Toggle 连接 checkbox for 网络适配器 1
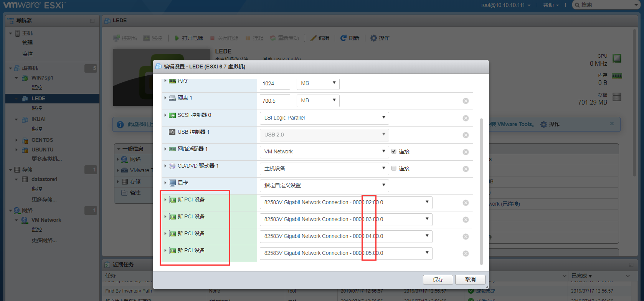The height and width of the screenshot is (301, 644). pos(394,151)
